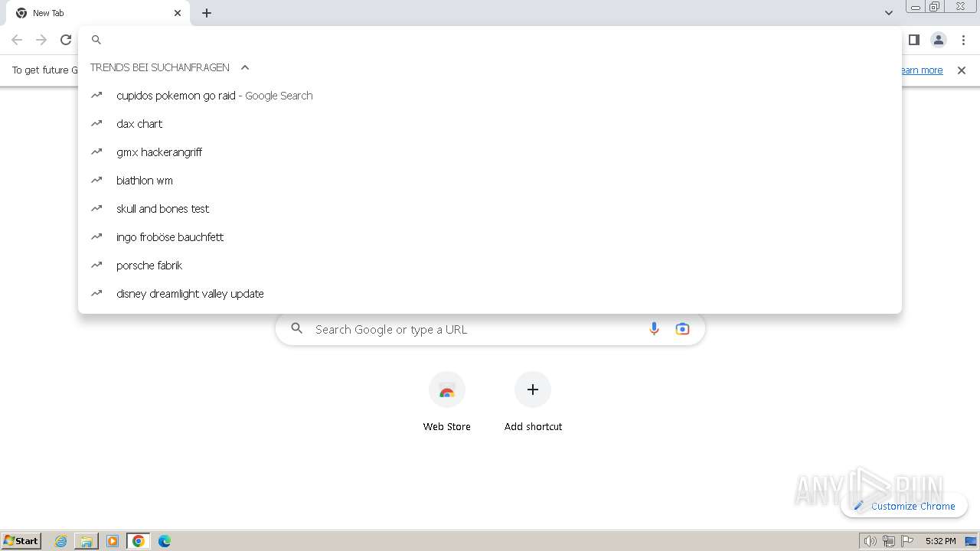980x551 pixels.
Task: Click trend arrow icon beside biathlon wm
Action: click(96, 180)
